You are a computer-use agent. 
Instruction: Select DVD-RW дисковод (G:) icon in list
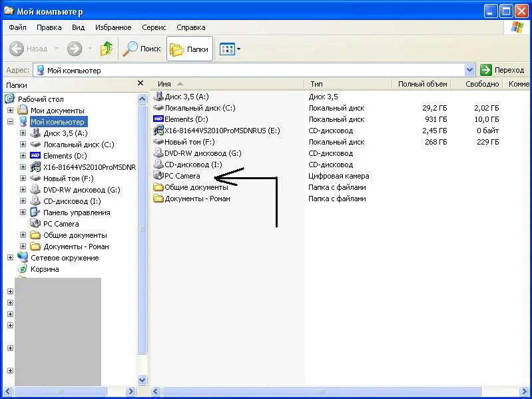[x=158, y=153]
